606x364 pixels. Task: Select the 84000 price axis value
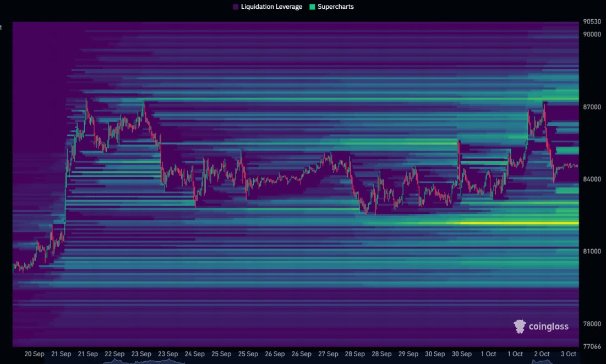(592, 179)
